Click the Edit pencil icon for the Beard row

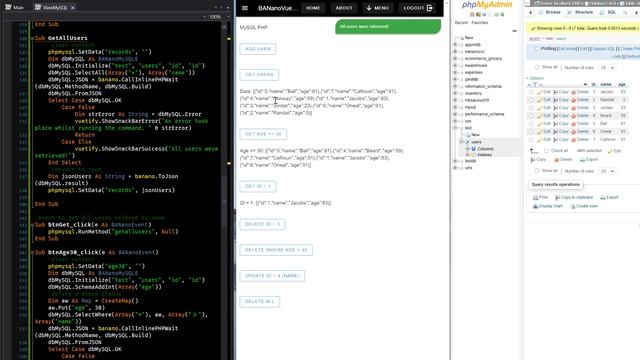pyautogui.click(x=539, y=116)
